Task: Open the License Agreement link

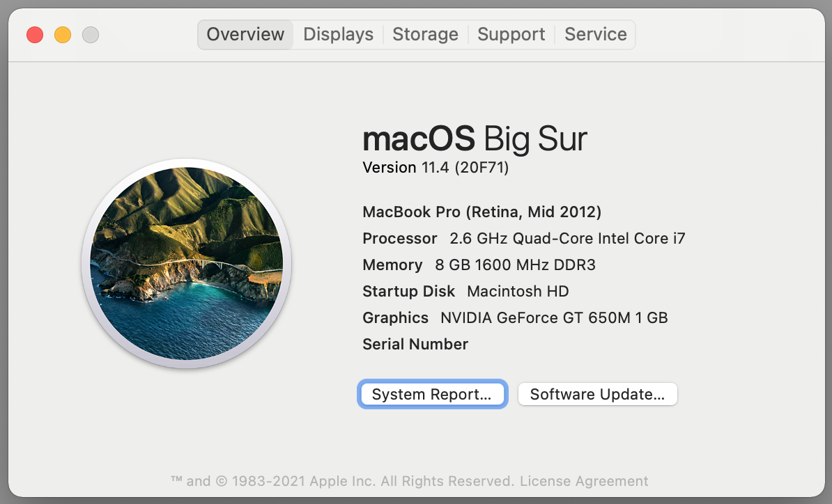Action: (x=584, y=481)
